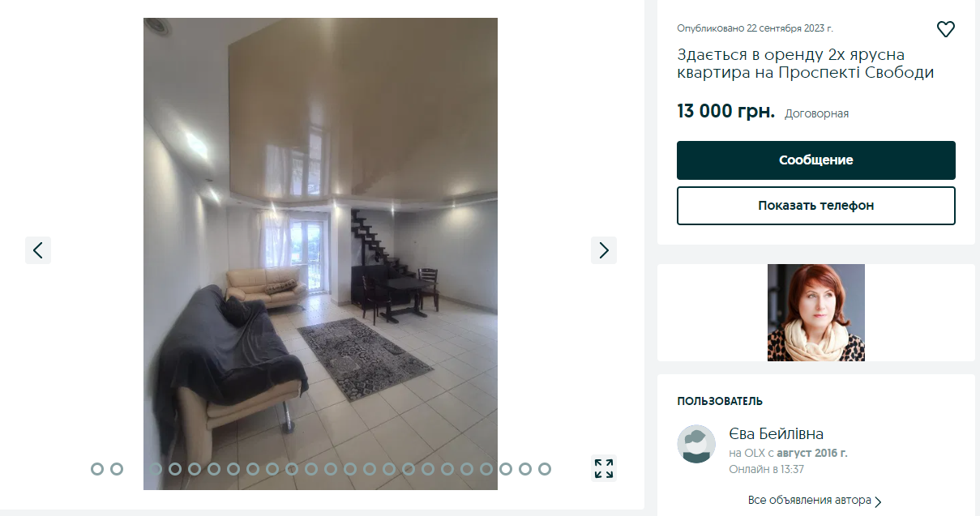Click the ПОЛЬЗОВАТЕЛЬ section heading

click(720, 401)
